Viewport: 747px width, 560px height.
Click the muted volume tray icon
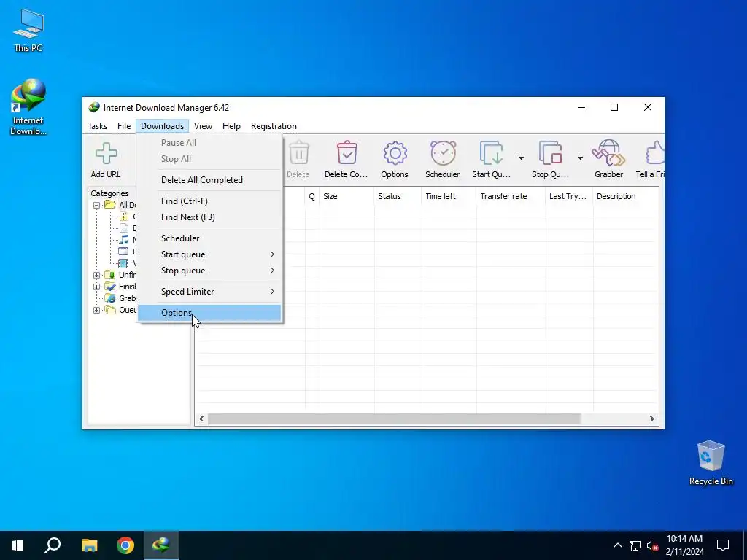(x=653, y=545)
